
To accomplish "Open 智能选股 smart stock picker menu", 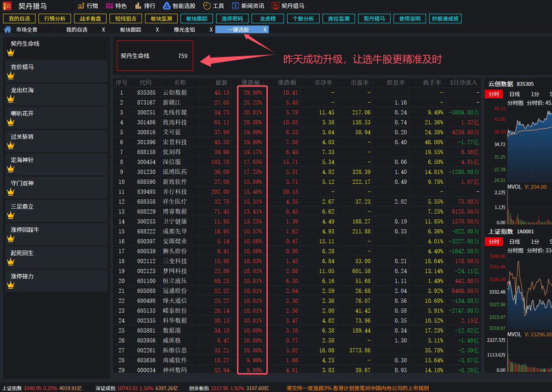I will 179,6.
